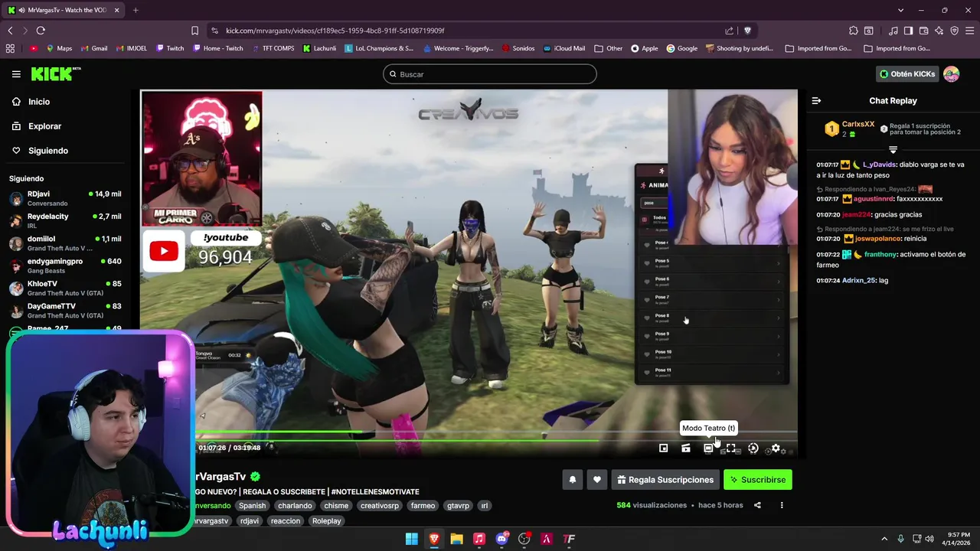980x551 pixels.
Task: Open the new tab plus button
Action: 136,10
